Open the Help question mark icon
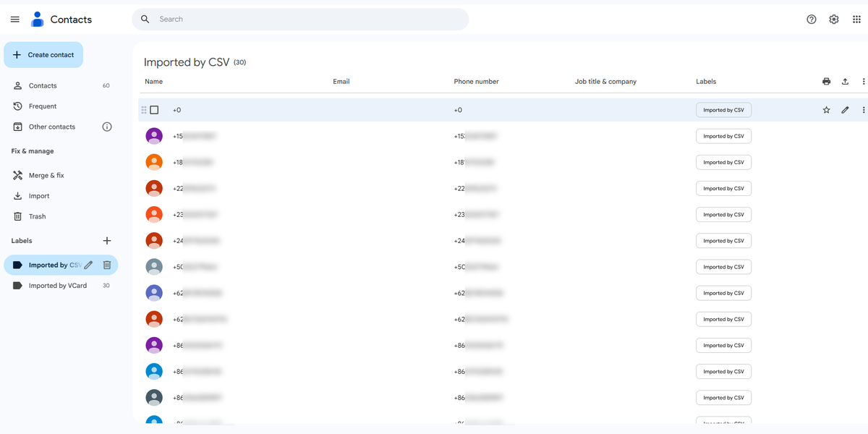 pyautogui.click(x=812, y=20)
